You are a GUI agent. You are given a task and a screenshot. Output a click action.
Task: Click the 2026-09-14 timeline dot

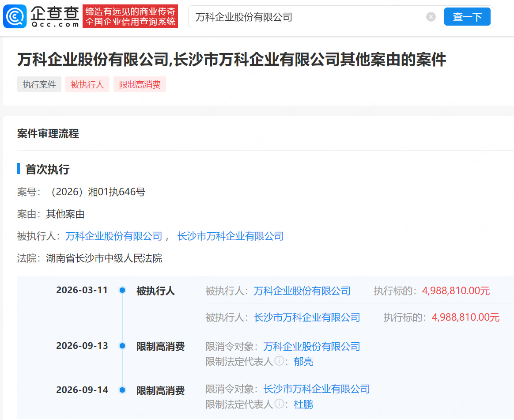click(x=122, y=390)
